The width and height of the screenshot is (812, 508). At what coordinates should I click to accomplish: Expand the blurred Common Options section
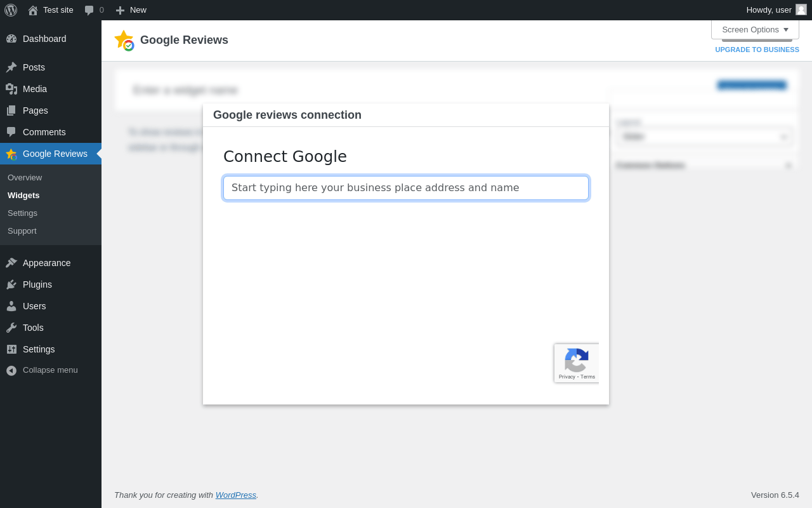click(704, 165)
